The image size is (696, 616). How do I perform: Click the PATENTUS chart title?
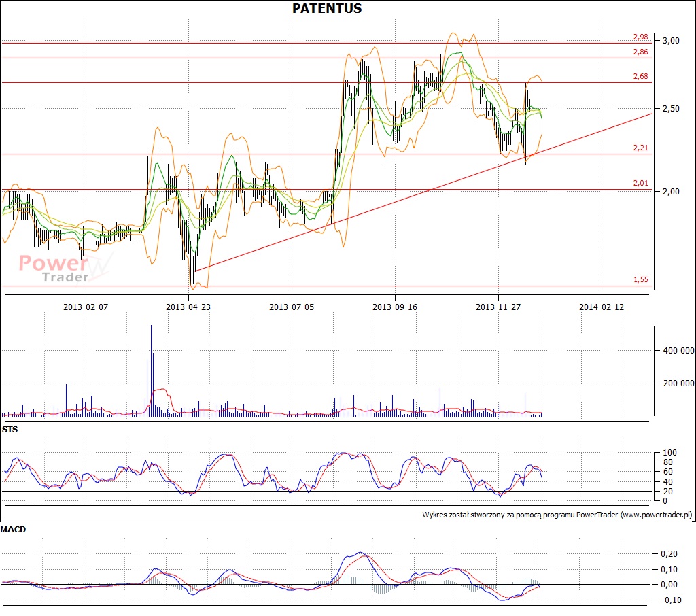327,8
